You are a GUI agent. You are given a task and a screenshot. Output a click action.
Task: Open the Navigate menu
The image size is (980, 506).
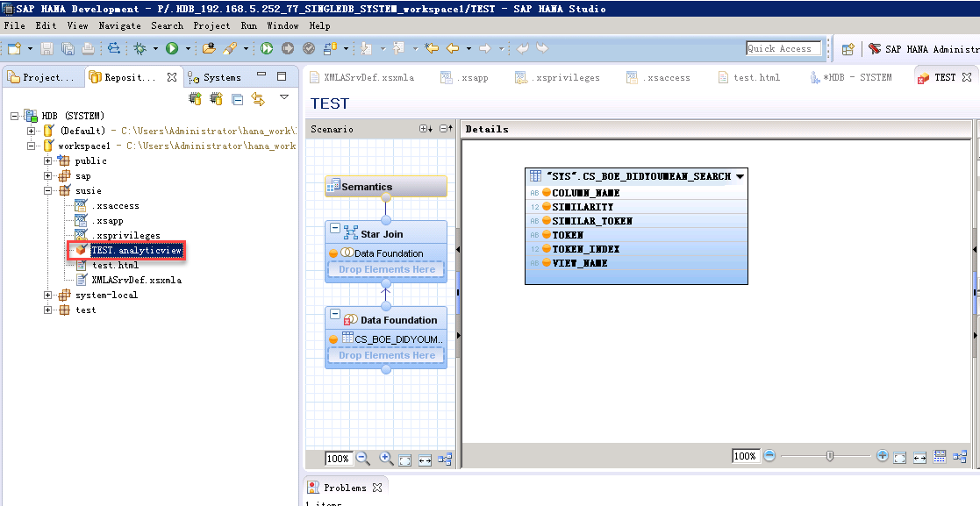pyautogui.click(x=119, y=26)
